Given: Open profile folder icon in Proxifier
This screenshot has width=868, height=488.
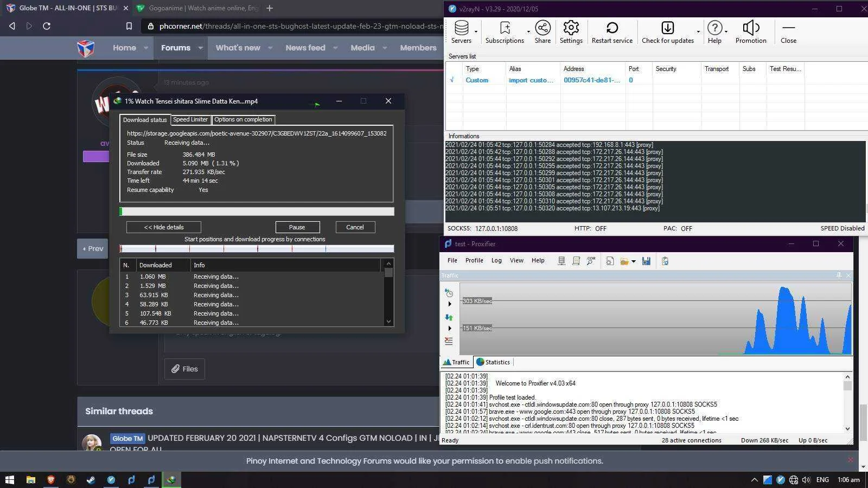Looking at the screenshot, I should coord(624,261).
